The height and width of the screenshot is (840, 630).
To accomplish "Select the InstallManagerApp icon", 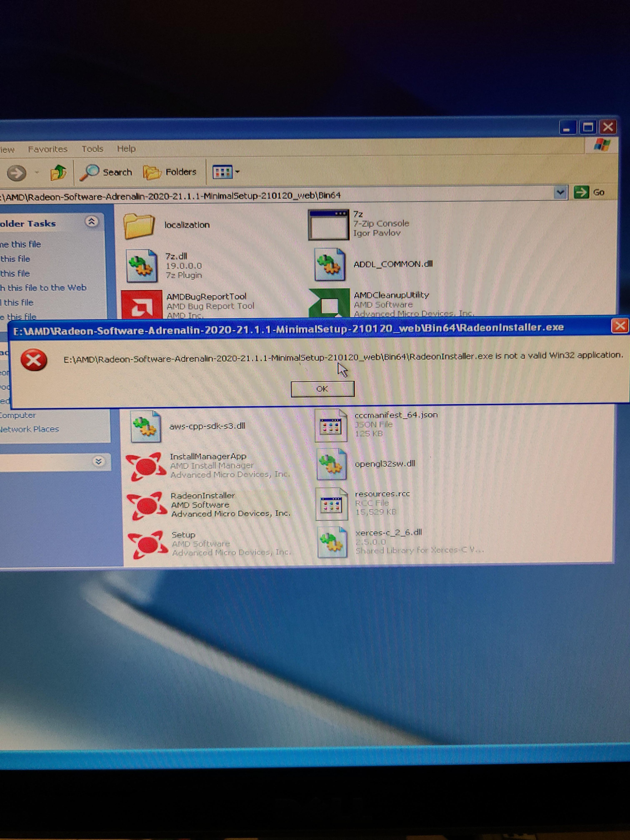I will [x=146, y=466].
